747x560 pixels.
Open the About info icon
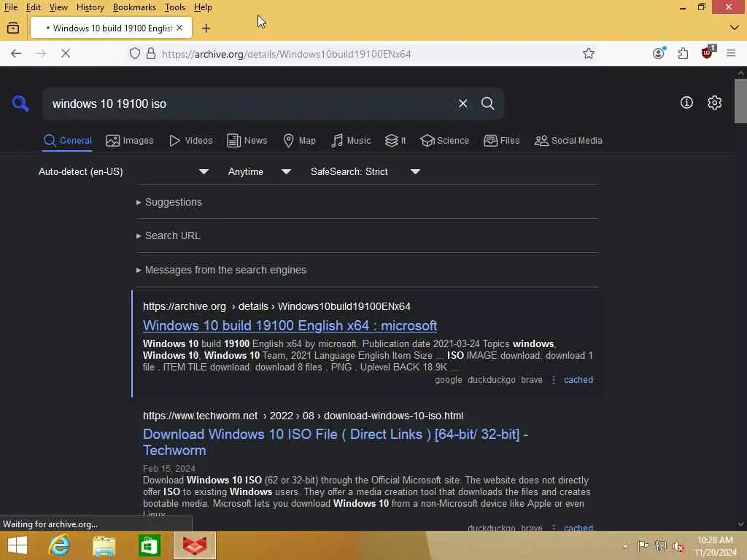[686, 102]
